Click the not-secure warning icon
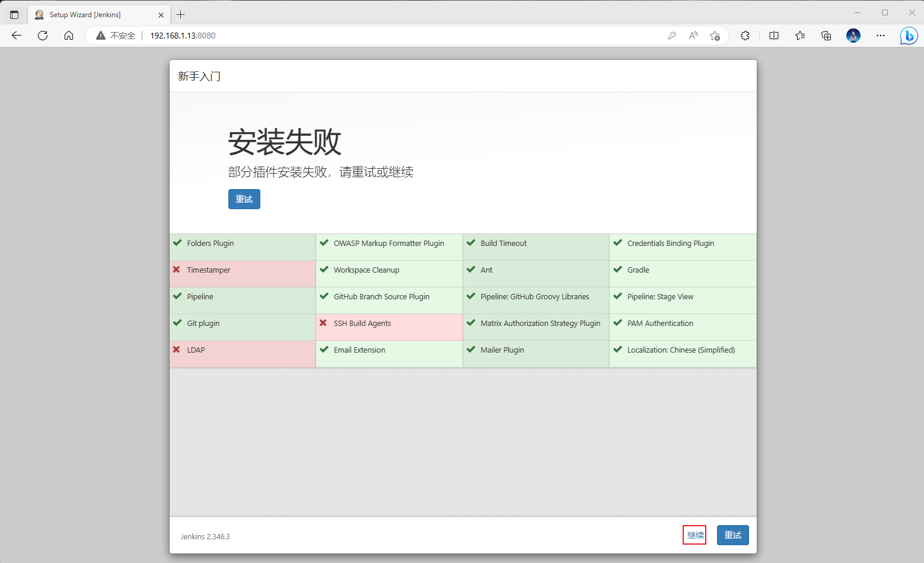This screenshot has width=924, height=563. click(x=101, y=36)
